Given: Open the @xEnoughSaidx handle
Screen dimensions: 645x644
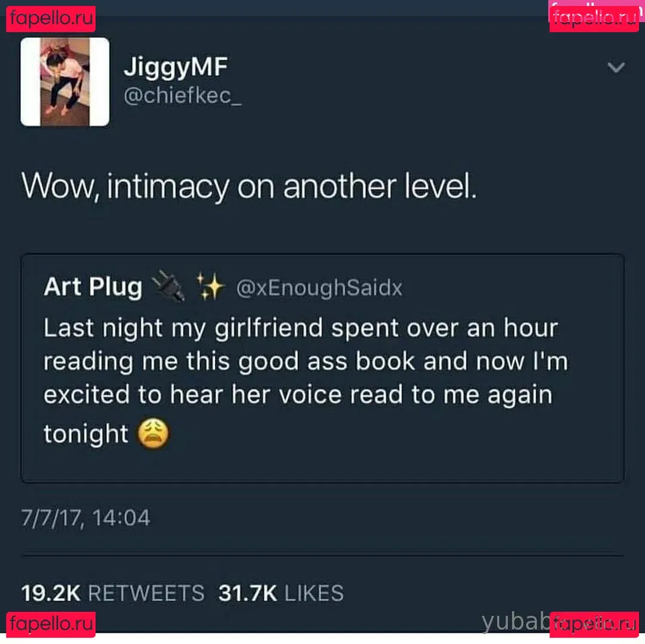Looking at the screenshot, I should [319, 288].
